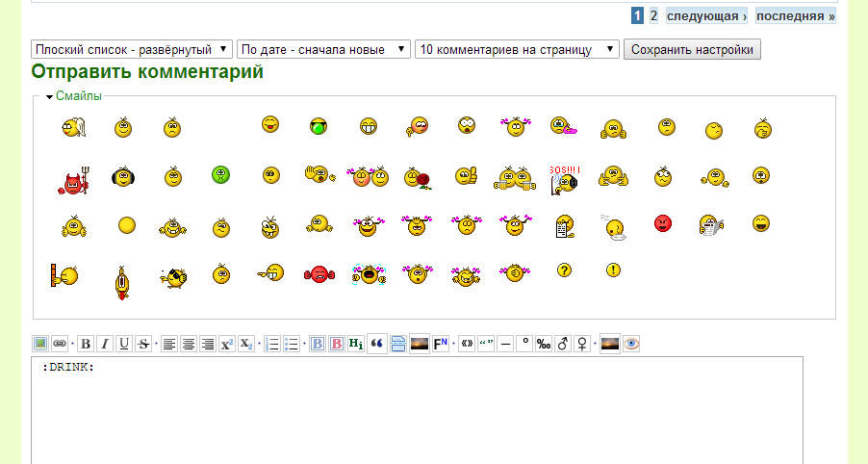Image resolution: width=868 pixels, height=464 pixels.
Task: Insert the pointing and laughing smiley
Action: 270,272
